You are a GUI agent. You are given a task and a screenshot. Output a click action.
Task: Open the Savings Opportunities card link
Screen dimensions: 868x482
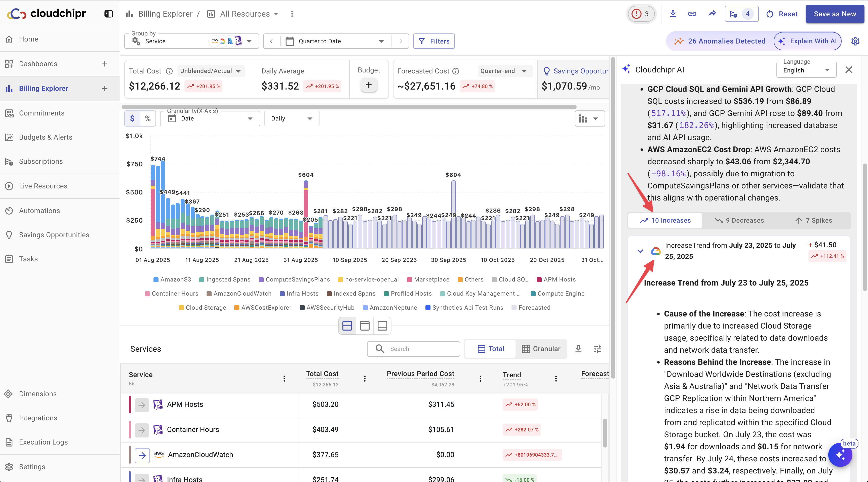(577, 71)
